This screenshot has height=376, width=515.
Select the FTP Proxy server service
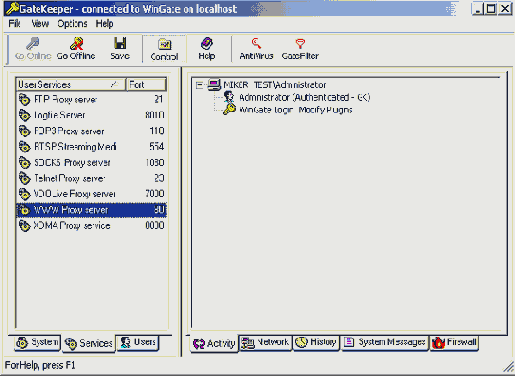(x=91, y=99)
